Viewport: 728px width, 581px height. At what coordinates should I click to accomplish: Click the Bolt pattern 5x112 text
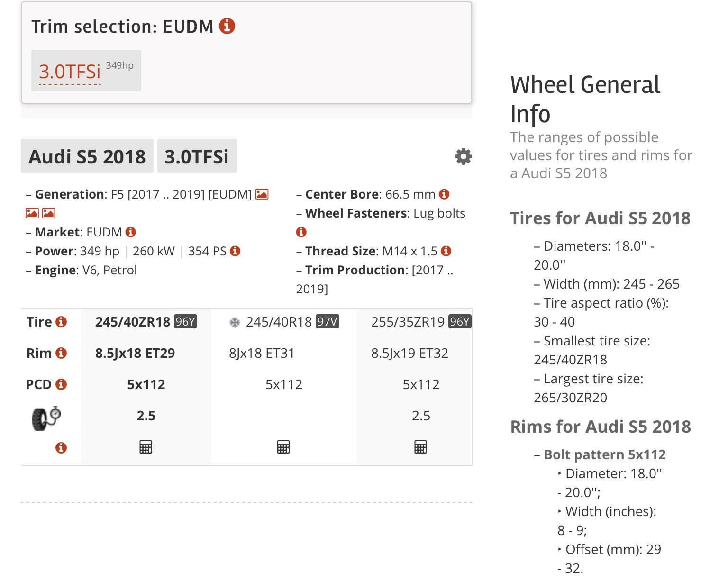[604, 454]
